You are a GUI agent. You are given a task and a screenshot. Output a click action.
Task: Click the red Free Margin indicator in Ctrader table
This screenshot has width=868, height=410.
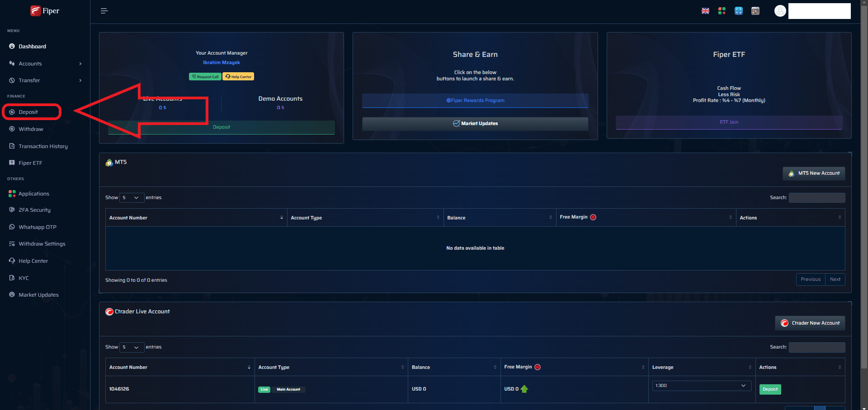(538, 367)
